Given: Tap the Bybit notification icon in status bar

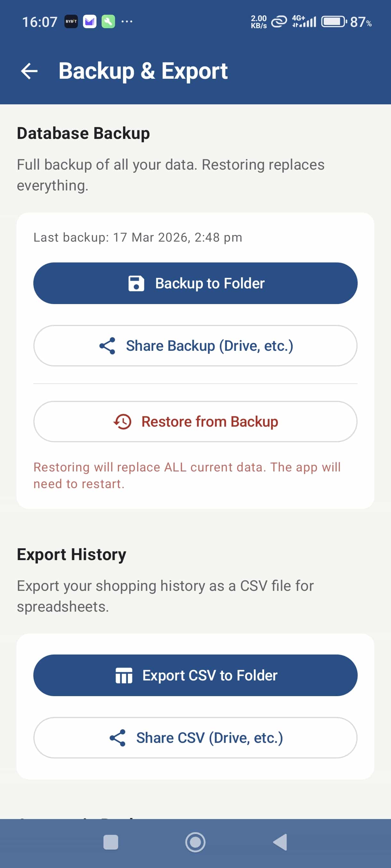Looking at the screenshot, I should pos(71,21).
